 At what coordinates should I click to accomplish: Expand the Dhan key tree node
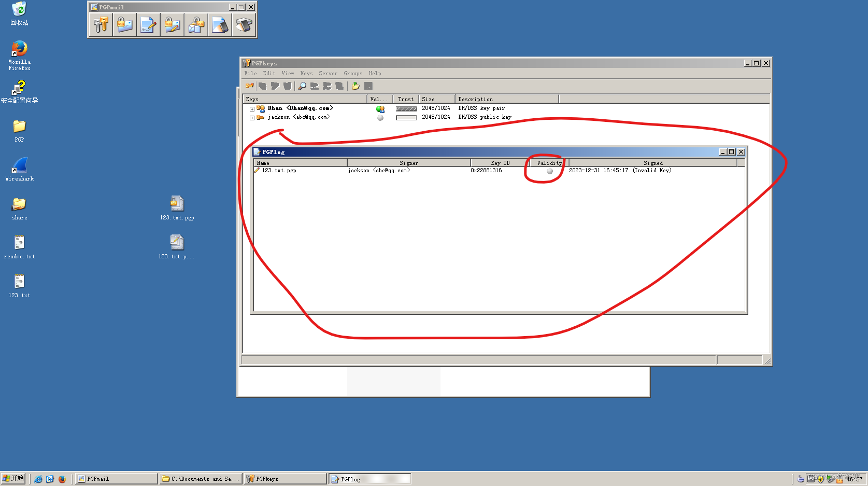[252, 109]
